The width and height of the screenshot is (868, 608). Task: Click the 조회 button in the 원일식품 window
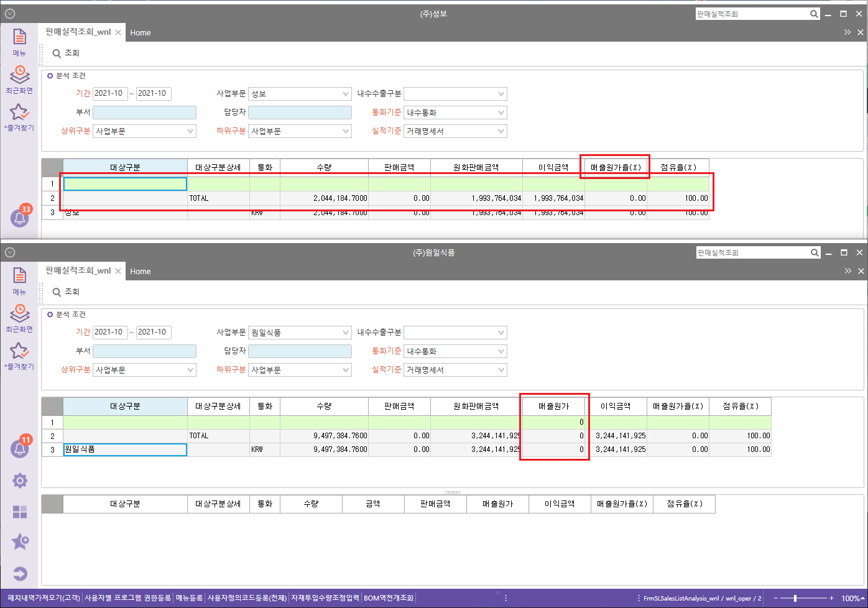(66, 292)
